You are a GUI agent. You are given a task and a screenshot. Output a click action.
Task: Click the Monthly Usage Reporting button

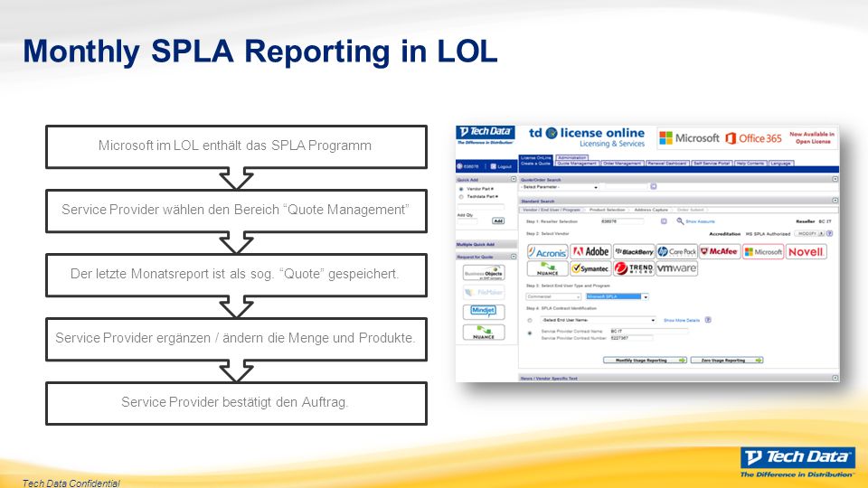click(645, 361)
